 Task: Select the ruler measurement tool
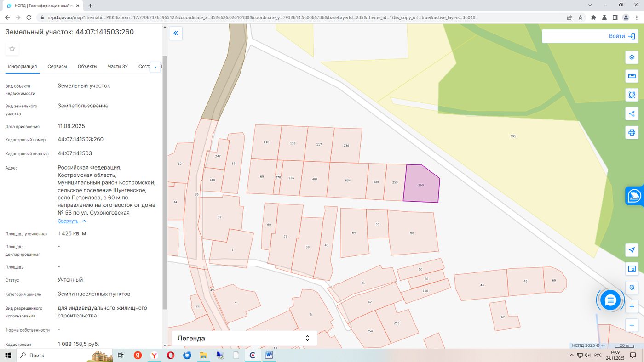point(632,76)
